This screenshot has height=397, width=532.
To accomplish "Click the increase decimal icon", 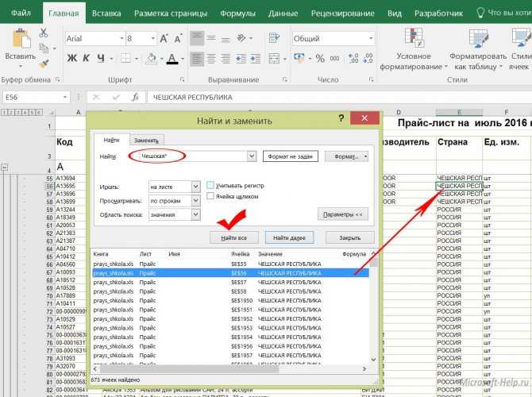I will tap(353, 58).
